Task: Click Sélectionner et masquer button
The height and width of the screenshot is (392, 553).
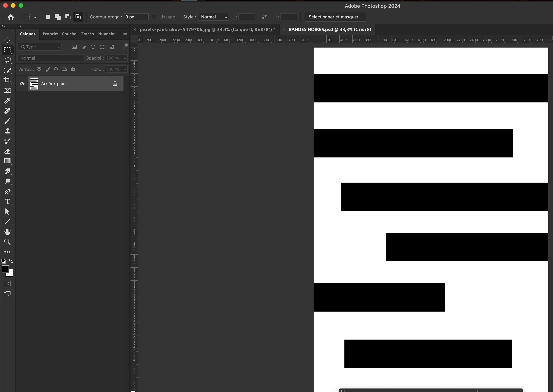Action: 335,17
